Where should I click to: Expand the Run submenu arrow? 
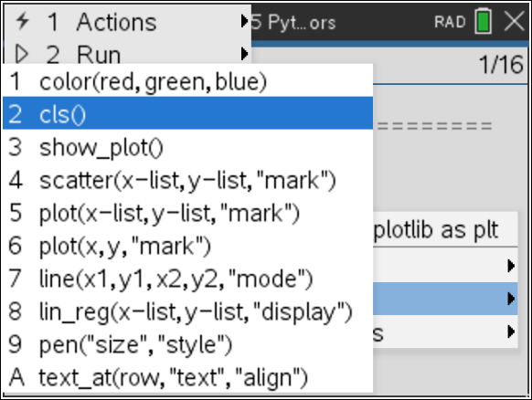pyautogui.click(x=244, y=54)
